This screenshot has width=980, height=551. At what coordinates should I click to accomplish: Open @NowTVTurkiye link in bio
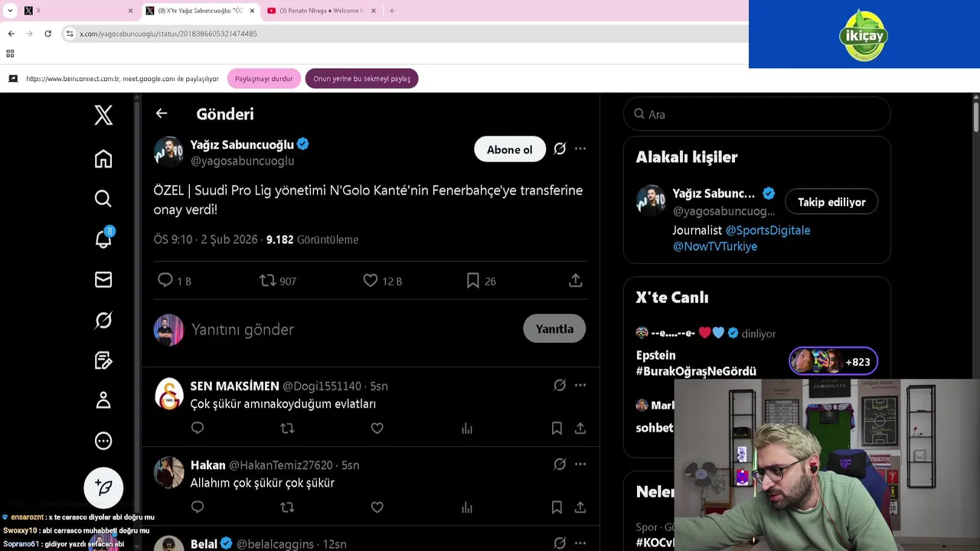[715, 246]
